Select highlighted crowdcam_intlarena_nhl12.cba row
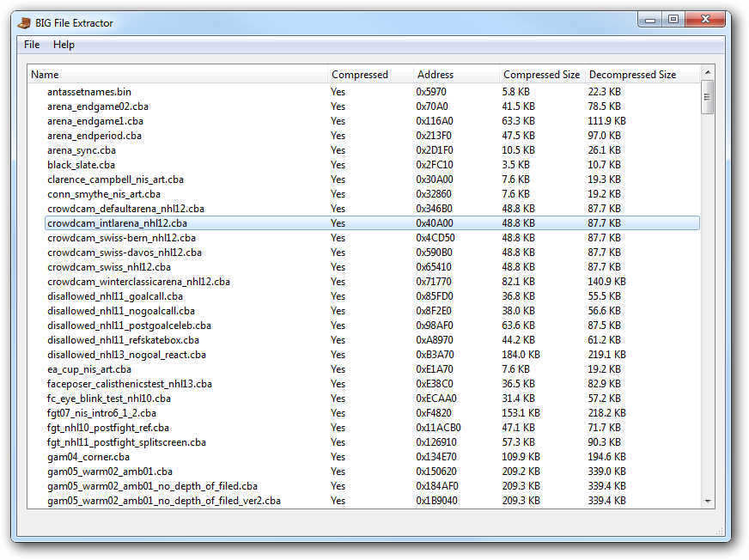The width and height of the screenshot is (749, 560). click(372, 223)
